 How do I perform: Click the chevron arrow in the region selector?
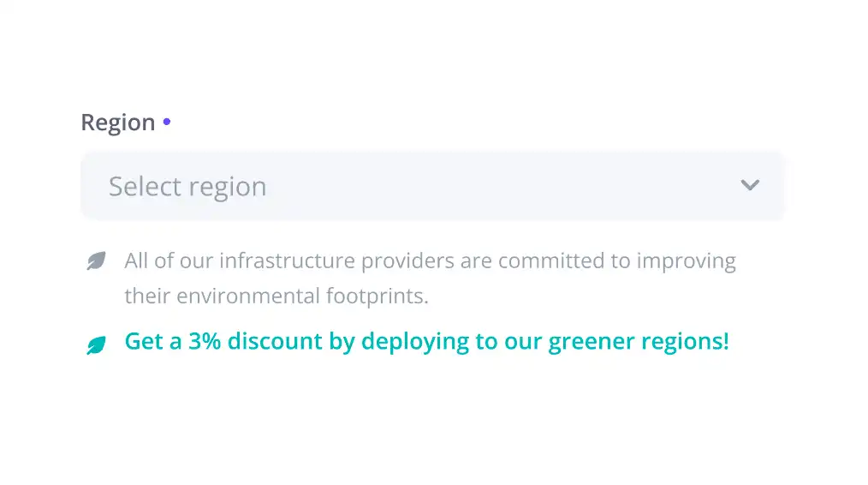pyautogui.click(x=750, y=184)
